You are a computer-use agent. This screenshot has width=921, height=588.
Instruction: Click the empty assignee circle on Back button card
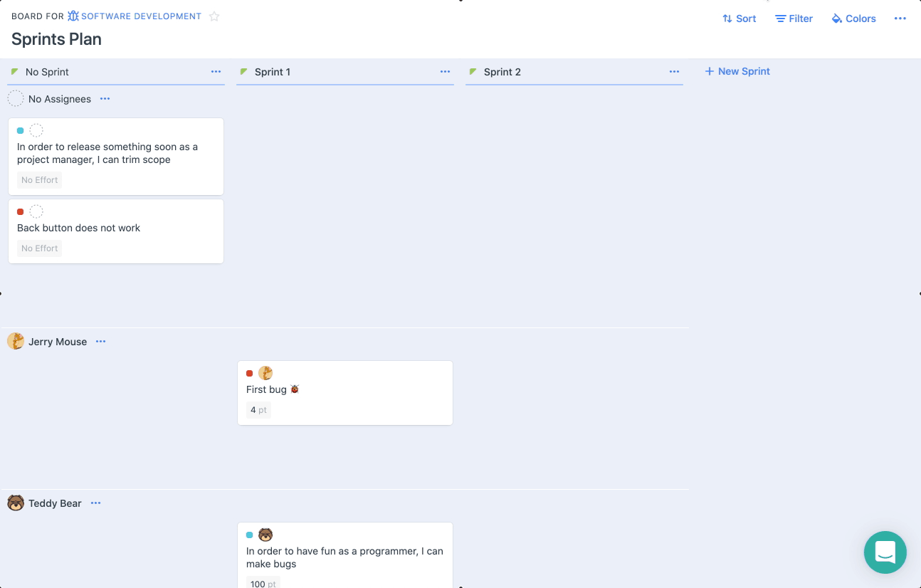(x=36, y=211)
